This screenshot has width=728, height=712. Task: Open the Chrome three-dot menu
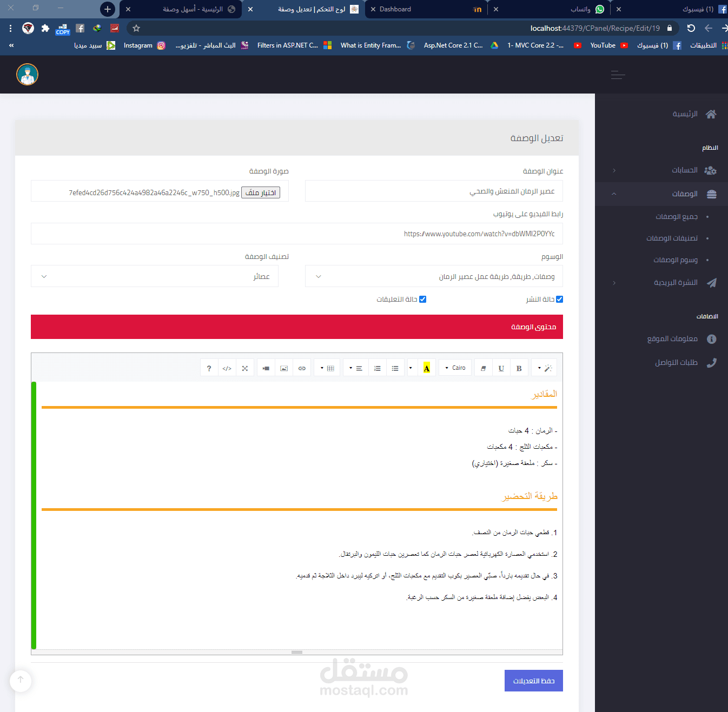coord(10,28)
